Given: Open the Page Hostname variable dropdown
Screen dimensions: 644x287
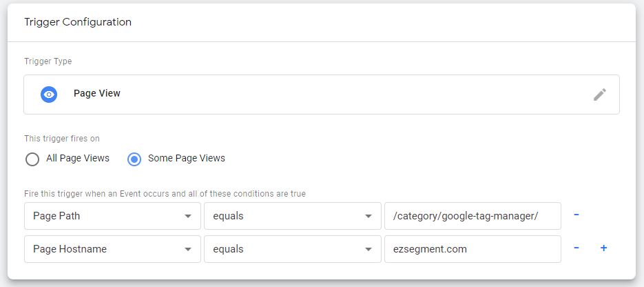Looking at the screenshot, I should [x=112, y=249].
